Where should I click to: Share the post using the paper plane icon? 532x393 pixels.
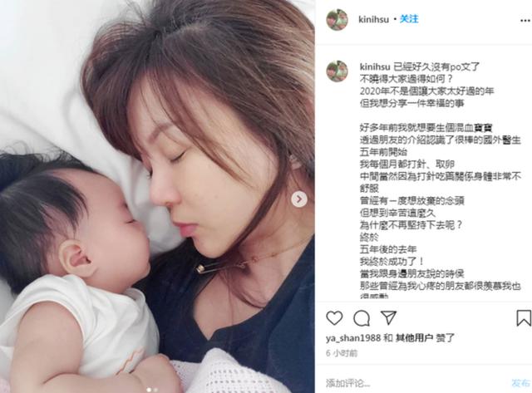[x=388, y=317]
